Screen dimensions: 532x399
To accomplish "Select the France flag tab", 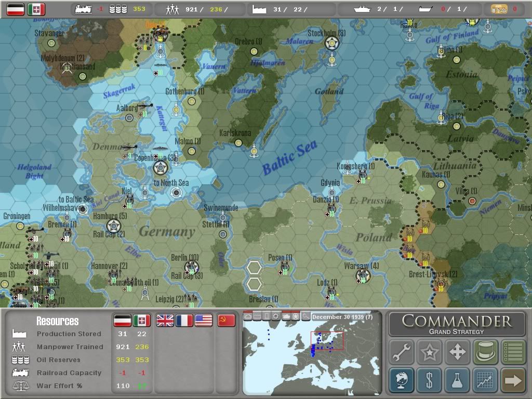I will click(x=184, y=320).
